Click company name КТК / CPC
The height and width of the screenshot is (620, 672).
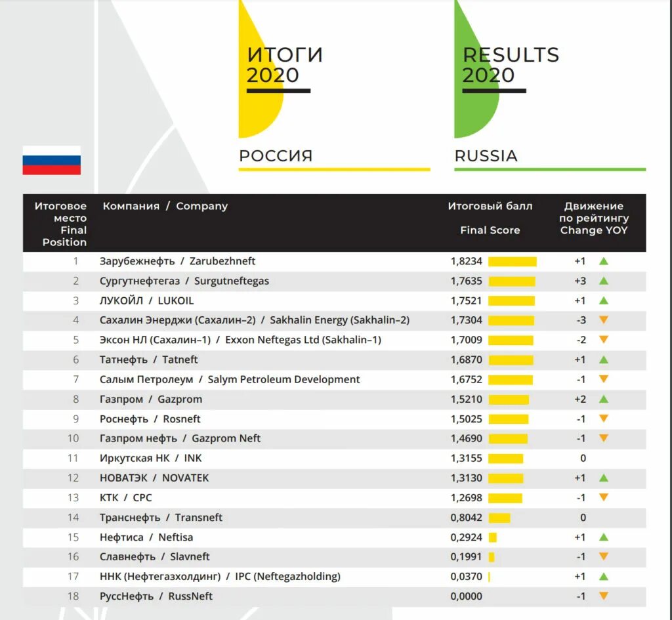[x=125, y=497]
